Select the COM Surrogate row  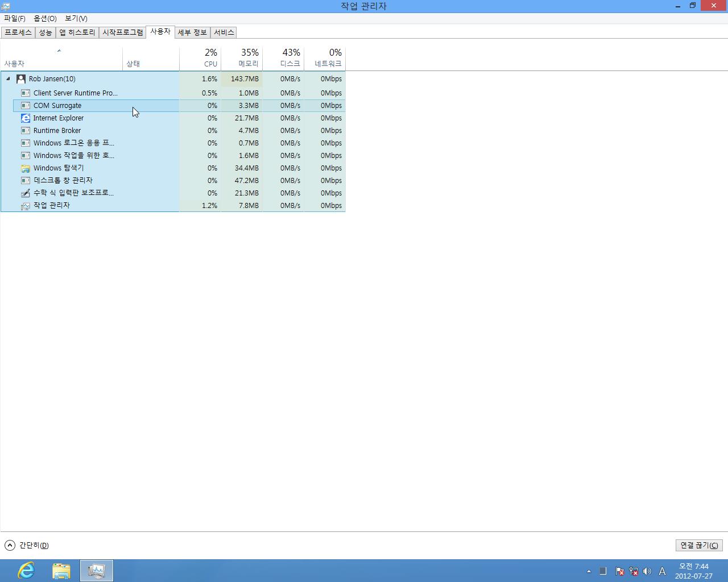(x=179, y=106)
